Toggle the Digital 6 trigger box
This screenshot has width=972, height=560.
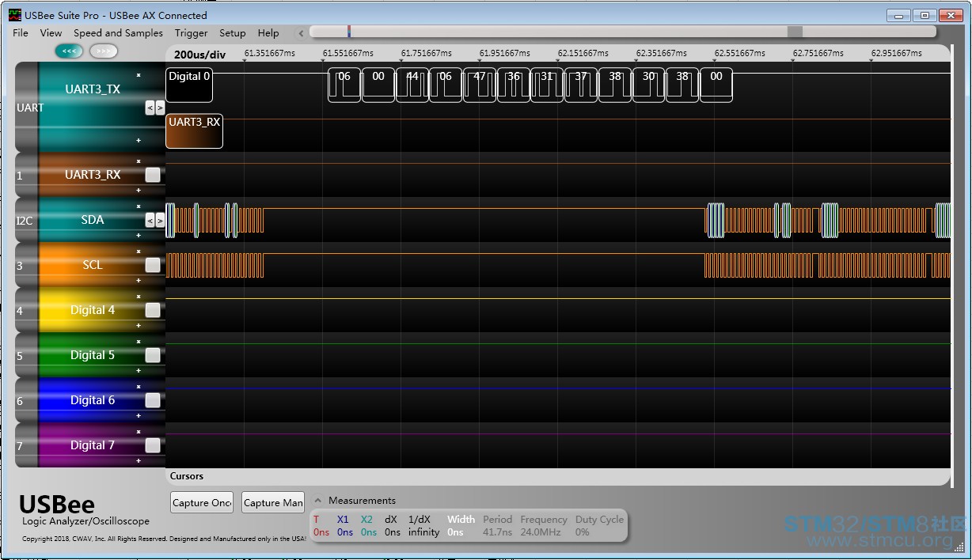[153, 400]
